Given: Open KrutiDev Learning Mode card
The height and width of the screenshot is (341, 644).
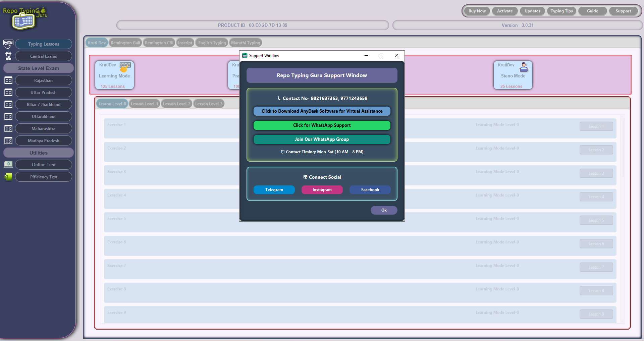Looking at the screenshot, I should coord(114,75).
